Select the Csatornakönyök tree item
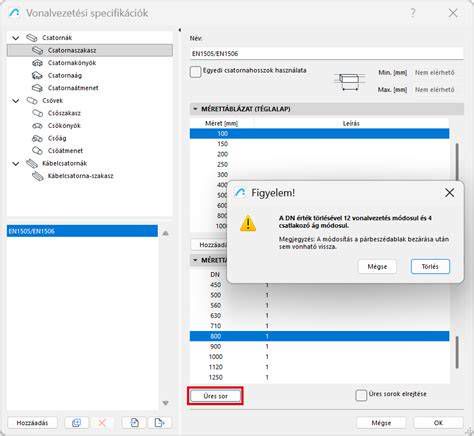 coord(72,63)
